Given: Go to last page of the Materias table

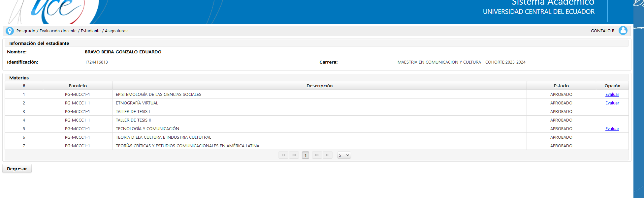Looking at the screenshot, I should [328, 155].
